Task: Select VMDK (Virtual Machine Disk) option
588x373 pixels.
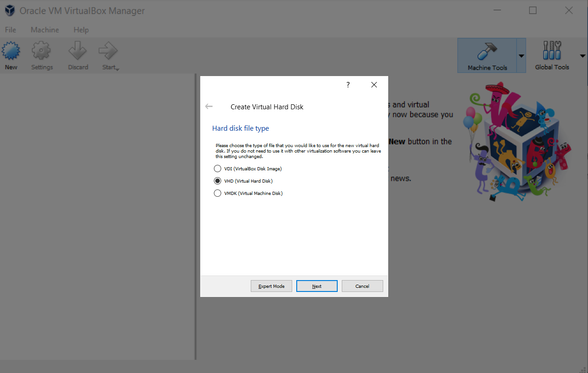Action: [248, 193]
